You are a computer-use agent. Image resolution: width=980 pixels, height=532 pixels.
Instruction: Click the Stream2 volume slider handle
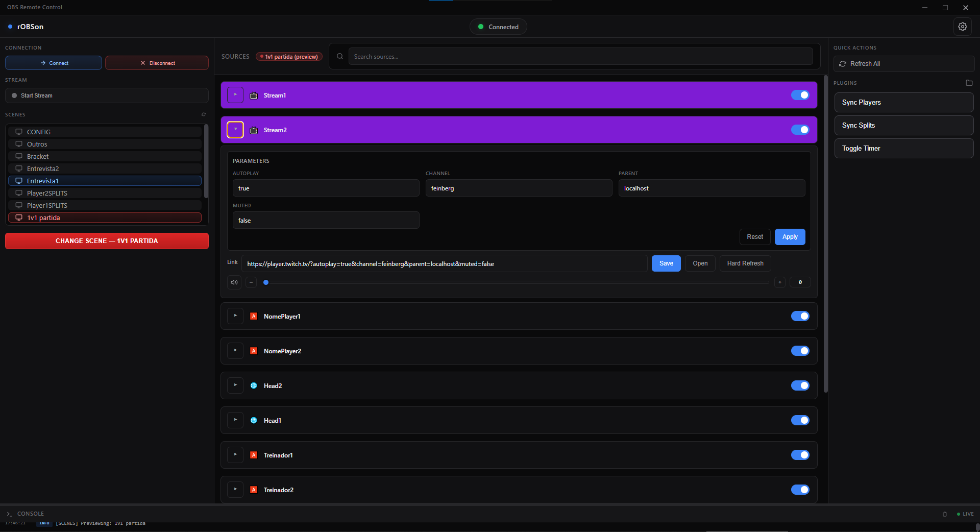coord(266,282)
